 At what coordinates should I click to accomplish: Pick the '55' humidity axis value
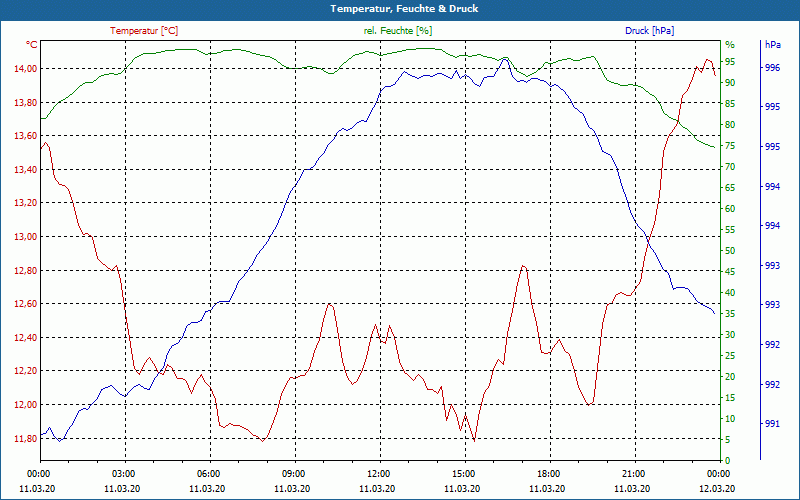[x=730, y=230]
